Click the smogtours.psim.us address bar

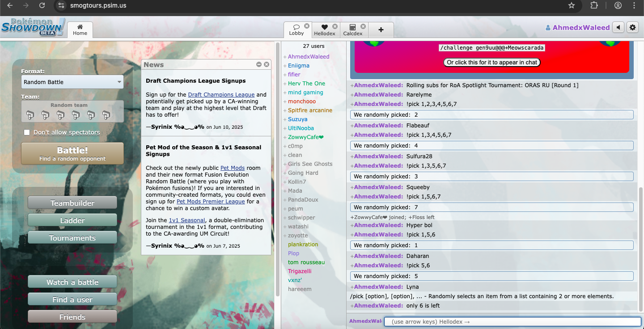pyautogui.click(x=98, y=5)
